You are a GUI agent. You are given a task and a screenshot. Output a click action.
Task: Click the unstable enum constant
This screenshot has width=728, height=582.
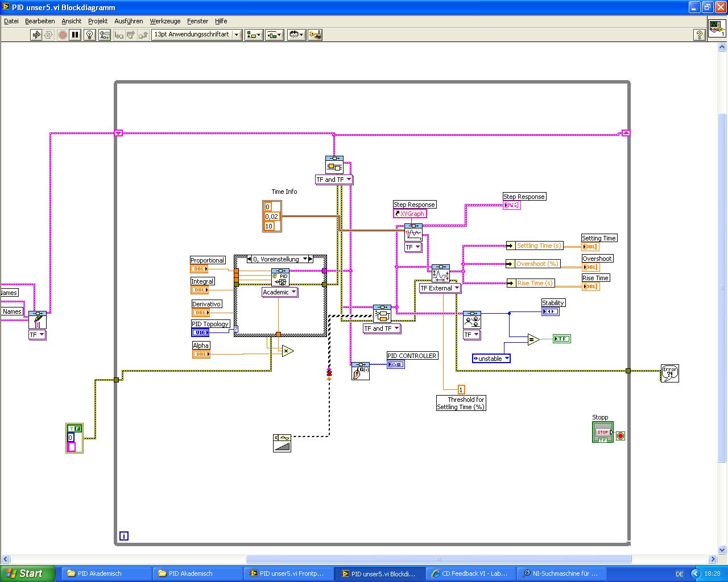point(491,359)
